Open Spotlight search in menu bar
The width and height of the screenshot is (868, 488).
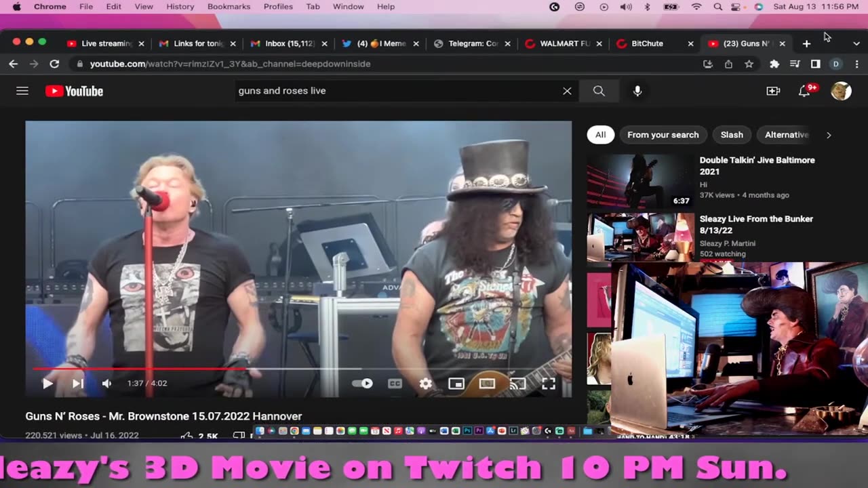pos(717,7)
